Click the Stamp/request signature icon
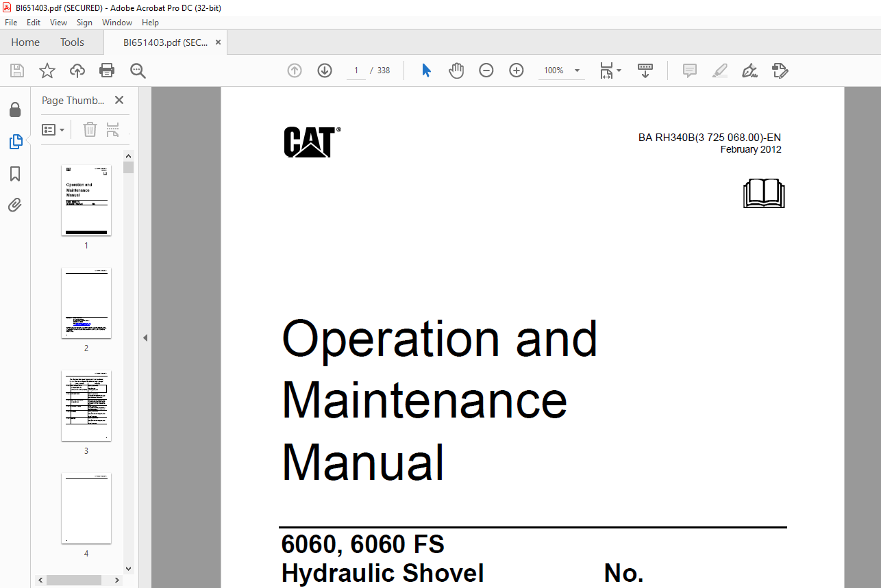Viewport: 881px width, 588px height. point(780,71)
